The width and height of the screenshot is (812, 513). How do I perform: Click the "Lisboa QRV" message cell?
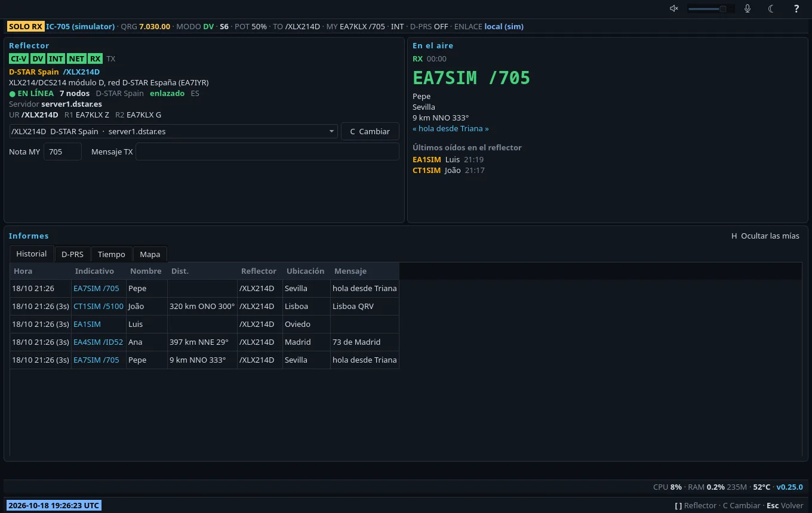pyautogui.click(x=365, y=306)
